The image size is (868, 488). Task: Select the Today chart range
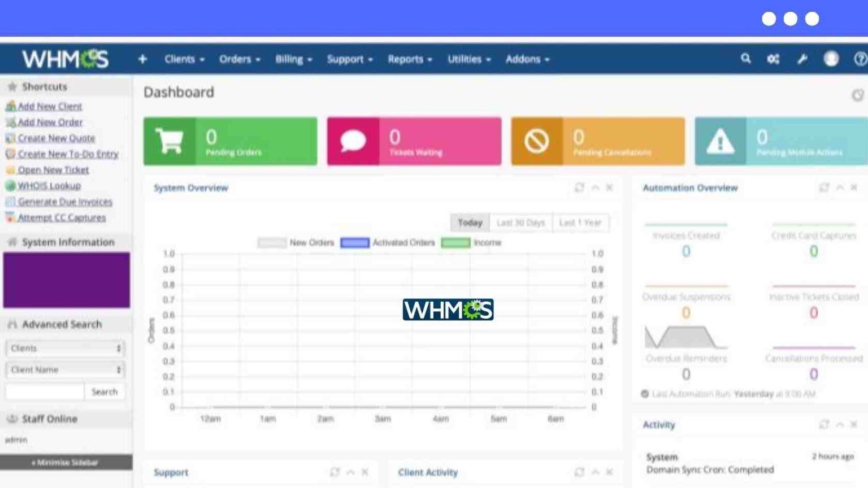pyautogui.click(x=470, y=223)
